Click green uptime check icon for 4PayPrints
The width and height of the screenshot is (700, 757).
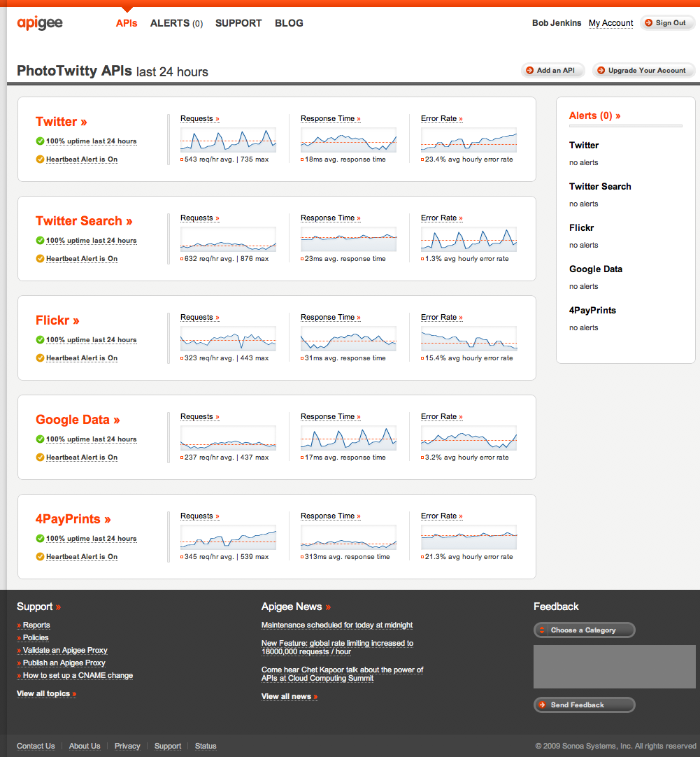tap(40, 538)
